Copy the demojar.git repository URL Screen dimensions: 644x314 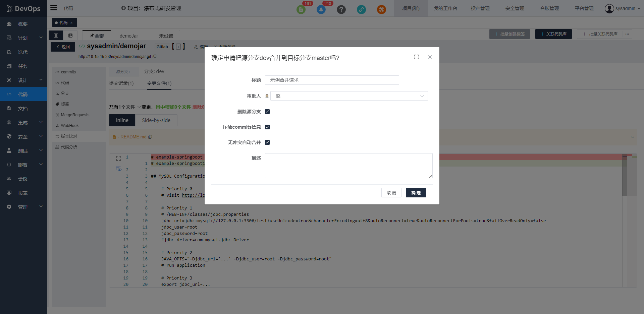point(155,57)
